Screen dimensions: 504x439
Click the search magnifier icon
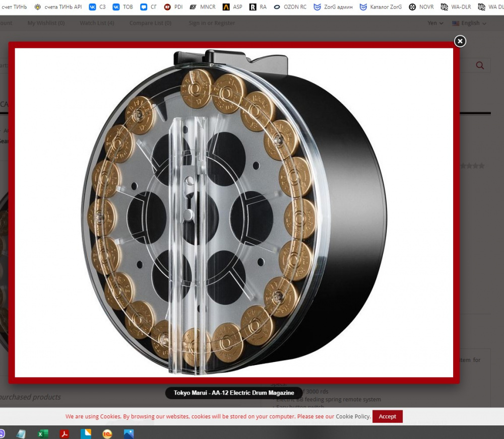coord(479,65)
